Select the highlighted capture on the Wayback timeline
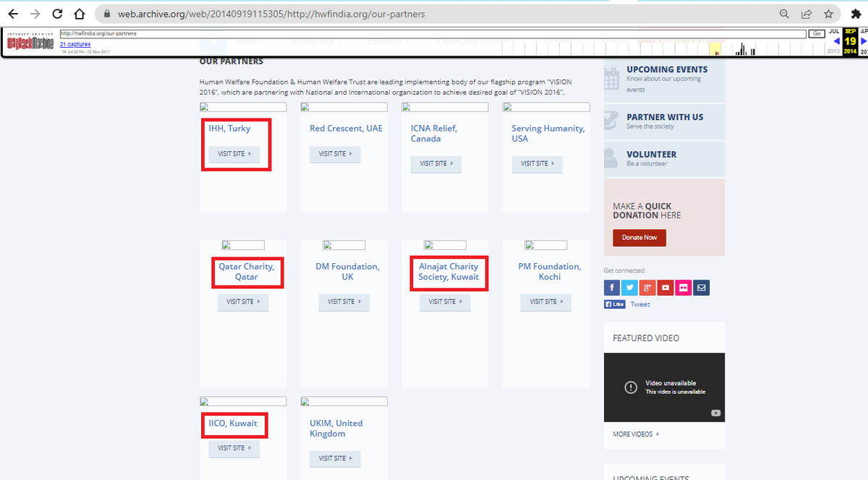868x480 pixels. pos(715,49)
